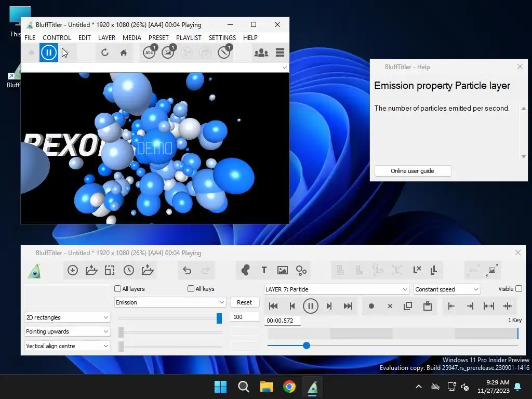Image resolution: width=532 pixels, height=399 pixels.
Task: Open the Pointing upwards dropdown
Action: click(68, 331)
